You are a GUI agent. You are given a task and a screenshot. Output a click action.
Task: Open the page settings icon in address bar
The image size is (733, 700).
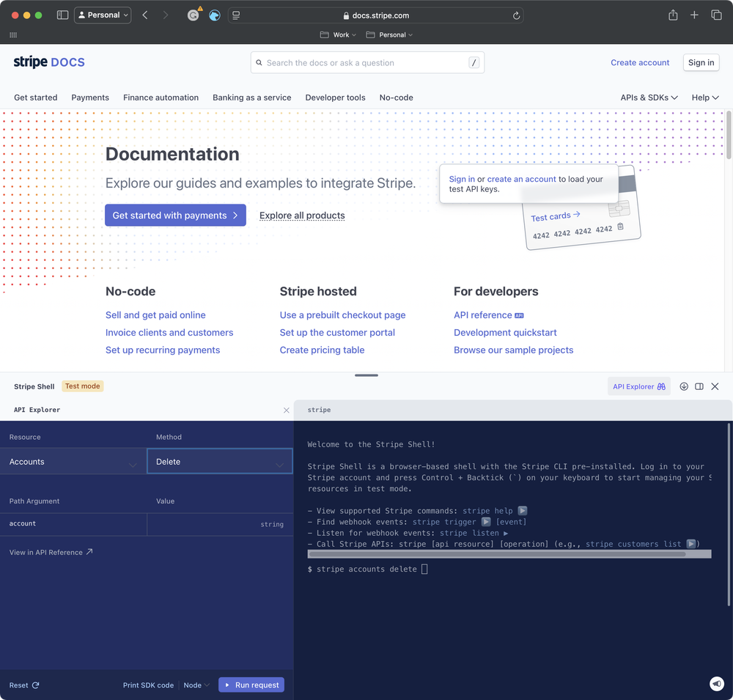pyautogui.click(x=236, y=15)
